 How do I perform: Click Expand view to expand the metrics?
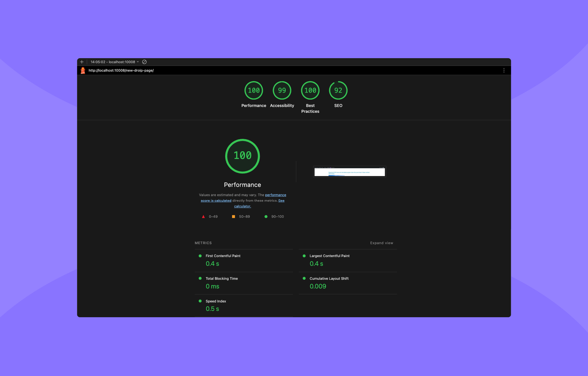(x=381, y=243)
